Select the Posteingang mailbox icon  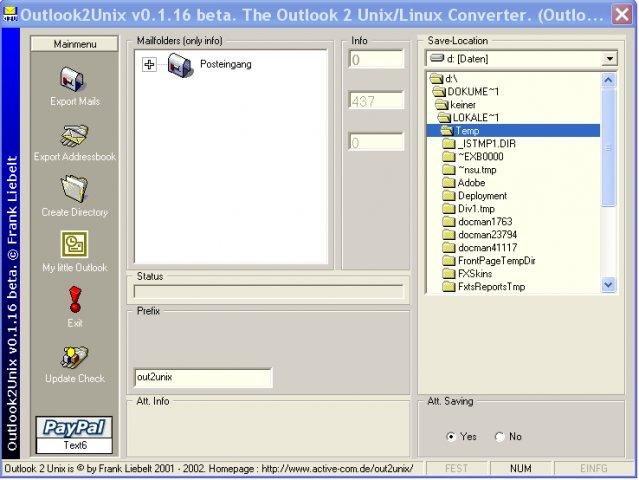click(x=180, y=65)
